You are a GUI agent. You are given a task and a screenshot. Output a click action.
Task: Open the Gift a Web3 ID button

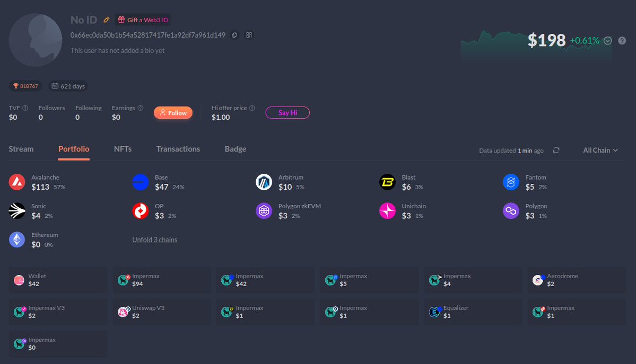click(143, 20)
